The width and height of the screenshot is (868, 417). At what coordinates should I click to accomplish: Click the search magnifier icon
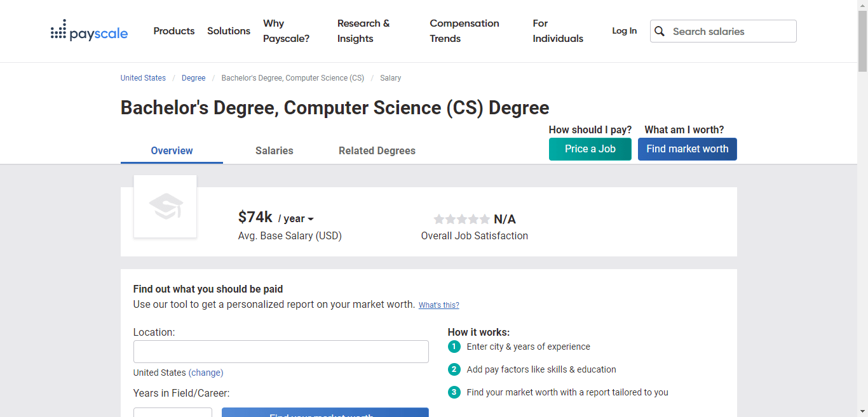point(660,30)
